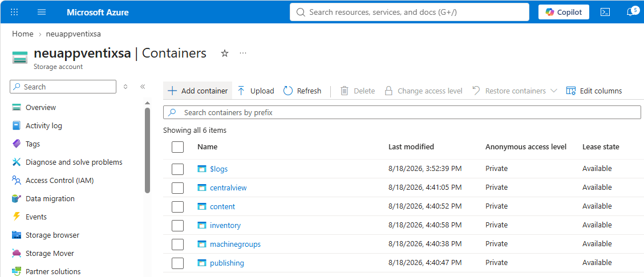Click Add container button
The height and width of the screenshot is (277, 644).
coord(197,91)
